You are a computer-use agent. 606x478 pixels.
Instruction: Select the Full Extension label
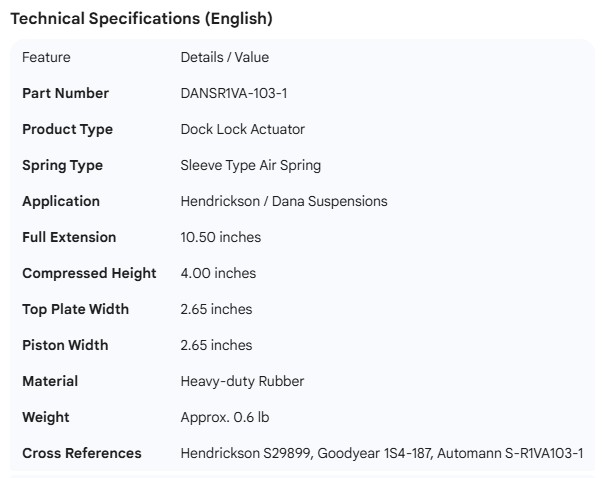coord(69,237)
